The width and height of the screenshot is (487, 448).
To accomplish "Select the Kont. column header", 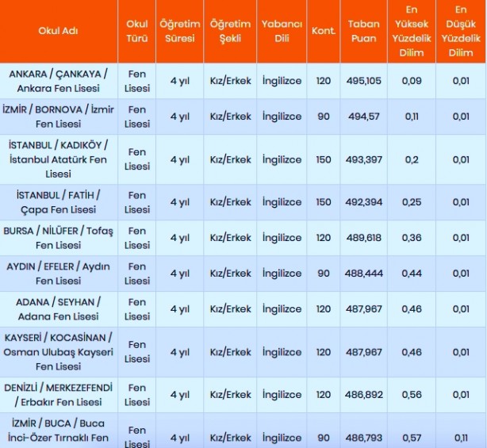I will (324, 31).
